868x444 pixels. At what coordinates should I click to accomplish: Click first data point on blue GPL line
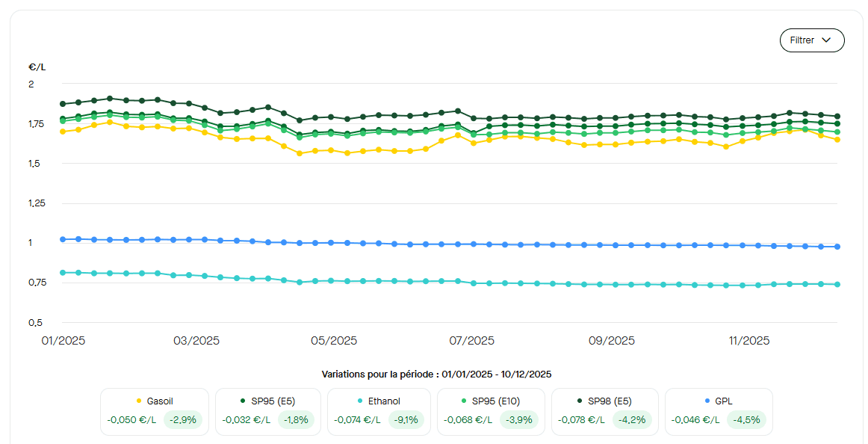63,239
